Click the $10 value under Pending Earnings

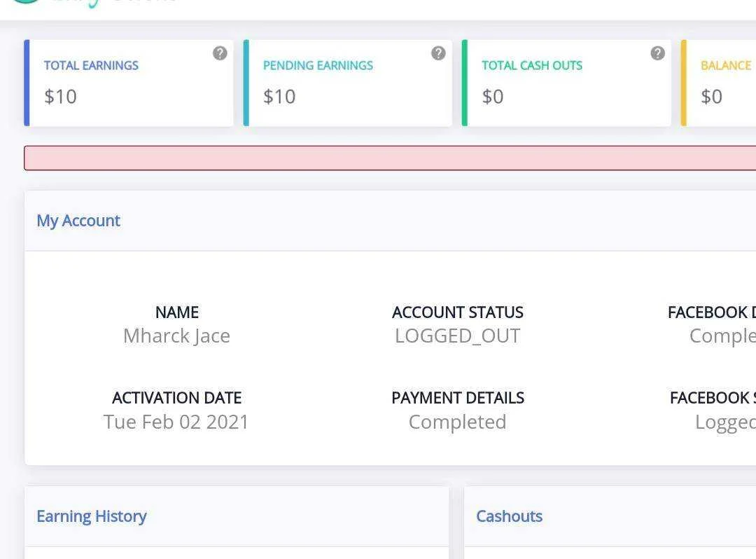[279, 97]
